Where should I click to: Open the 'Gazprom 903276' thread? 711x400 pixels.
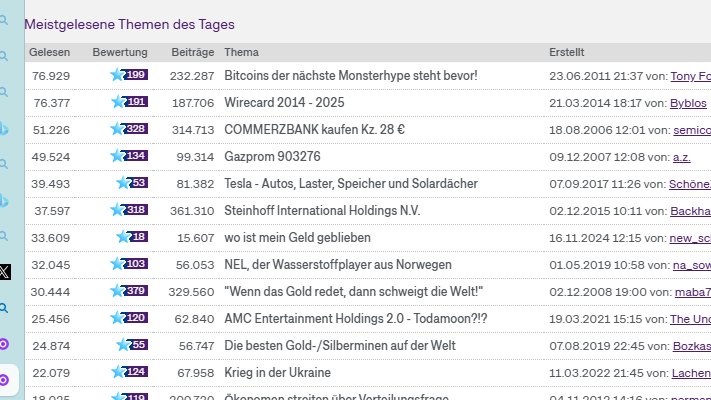tap(272, 157)
